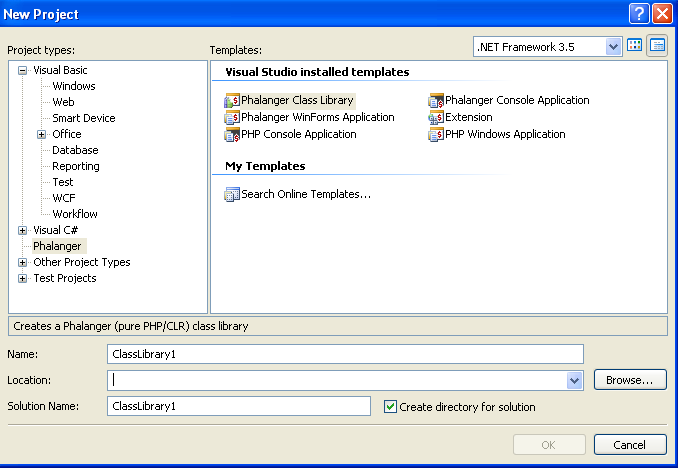Click the dialog Help question mark button

coord(639,13)
